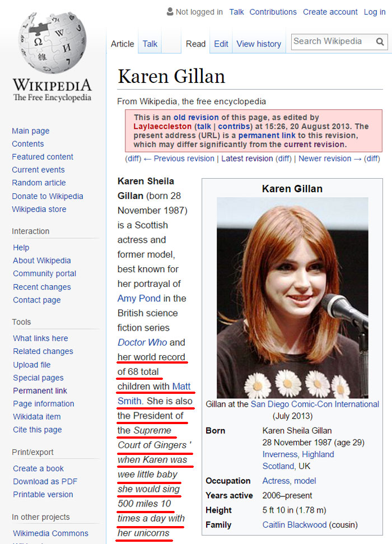Open Laylaeccleston's contribs link
This screenshot has height=544, width=392.
pos(234,126)
